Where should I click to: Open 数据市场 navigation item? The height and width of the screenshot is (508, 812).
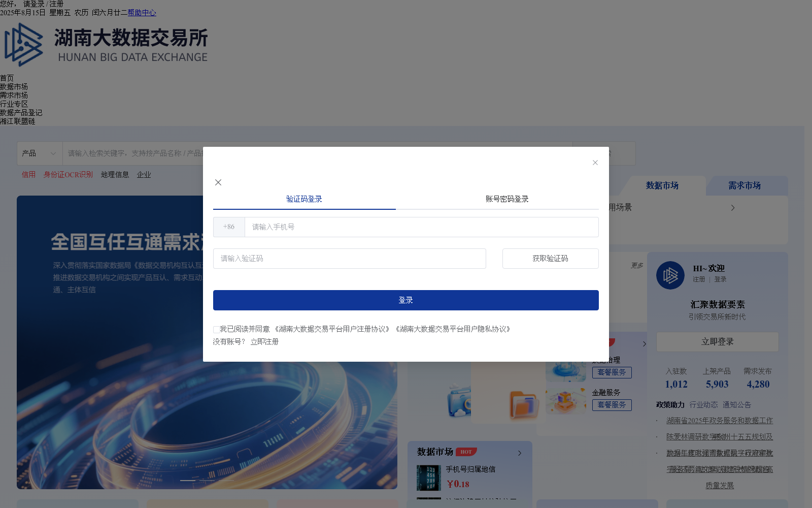tap(14, 87)
